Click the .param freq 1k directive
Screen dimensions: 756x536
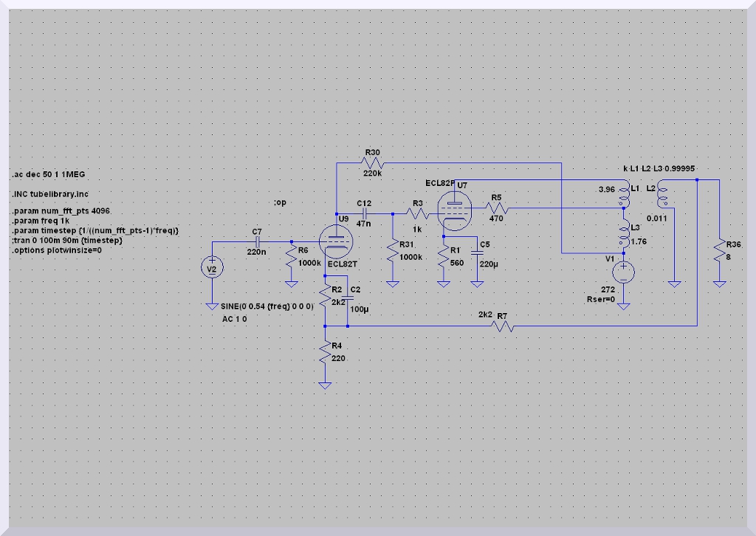pos(41,221)
